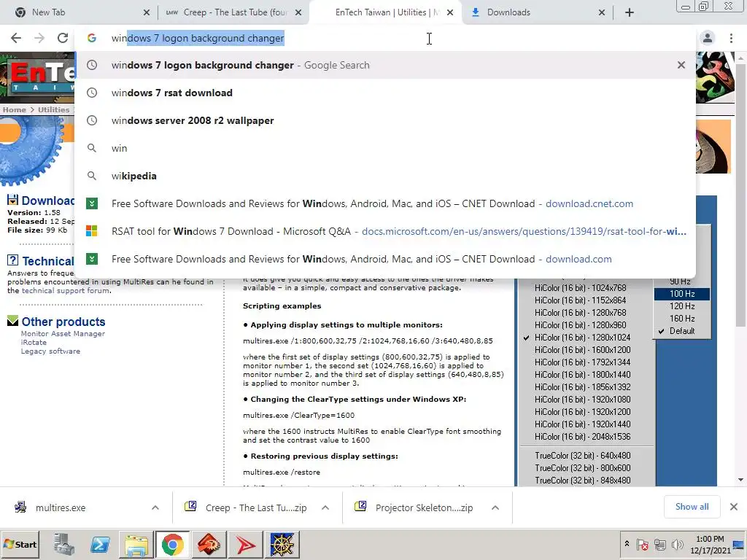
Task: Show hidden system tray icons
Action: pyautogui.click(x=627, y=544)
